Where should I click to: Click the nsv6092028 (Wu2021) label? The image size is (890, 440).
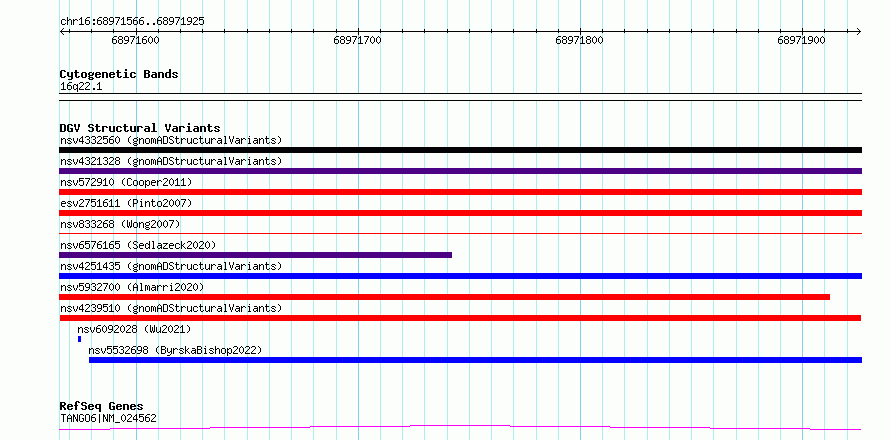click(x=134, y=329)
